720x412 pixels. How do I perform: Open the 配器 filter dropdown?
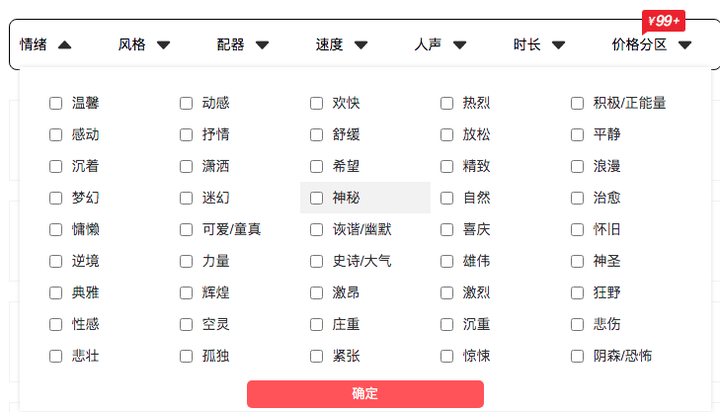coord(243,44)
